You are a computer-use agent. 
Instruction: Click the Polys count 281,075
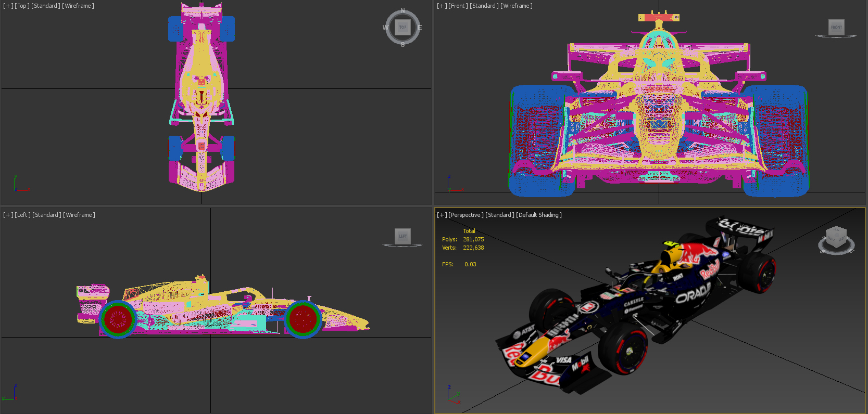click(473, 239)
